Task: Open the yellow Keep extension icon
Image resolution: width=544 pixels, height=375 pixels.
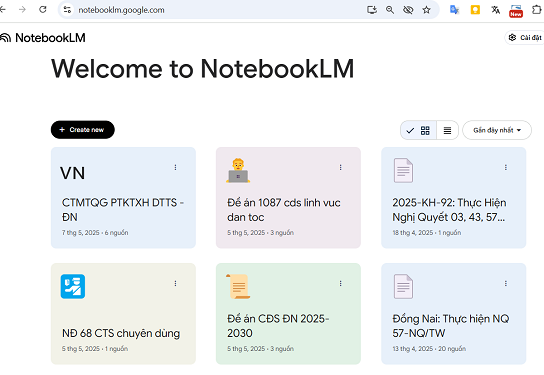Action: pos(475,10)
